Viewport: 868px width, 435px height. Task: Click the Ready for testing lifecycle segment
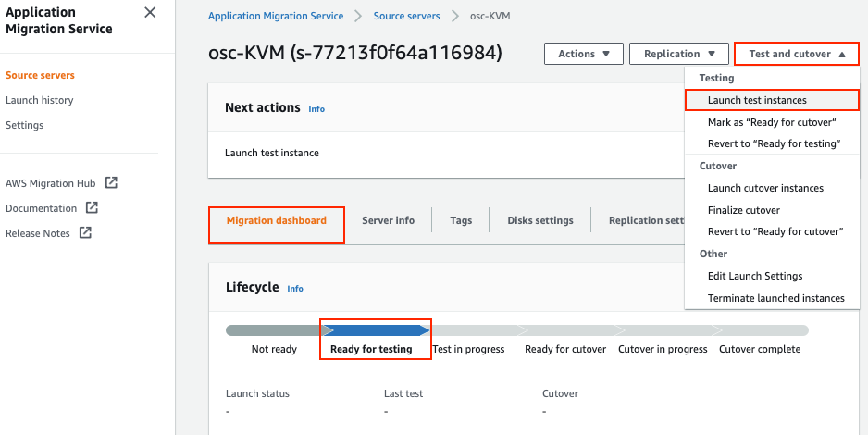click(376, 330)
